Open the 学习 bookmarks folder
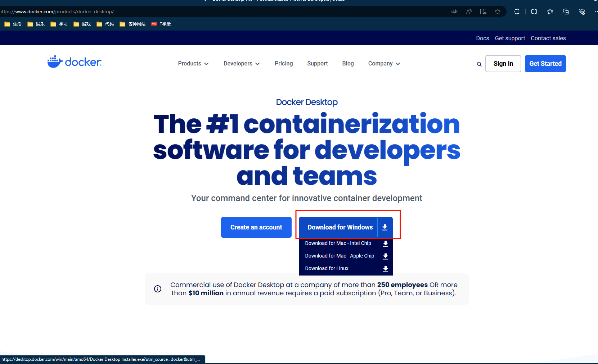 tap(59, 24)
